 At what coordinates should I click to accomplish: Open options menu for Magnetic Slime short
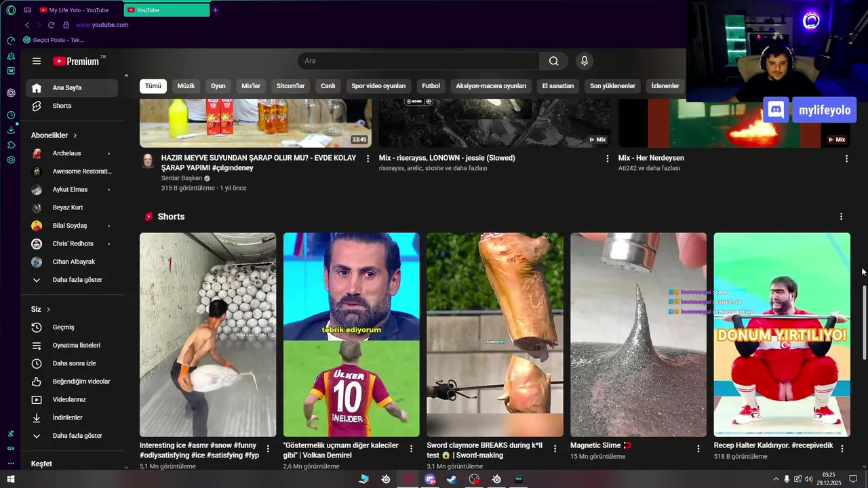698,448
